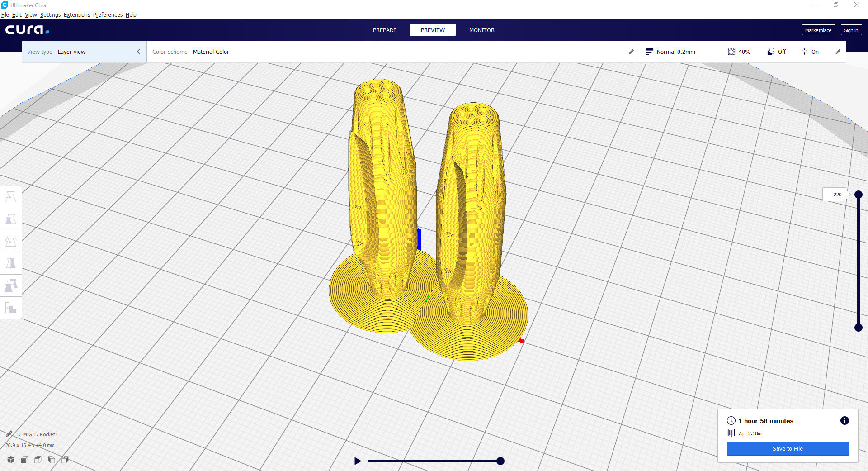Click the upper layer slider handle
The height and width of the screenshot is (471, 868).
[x=859, y=195]
